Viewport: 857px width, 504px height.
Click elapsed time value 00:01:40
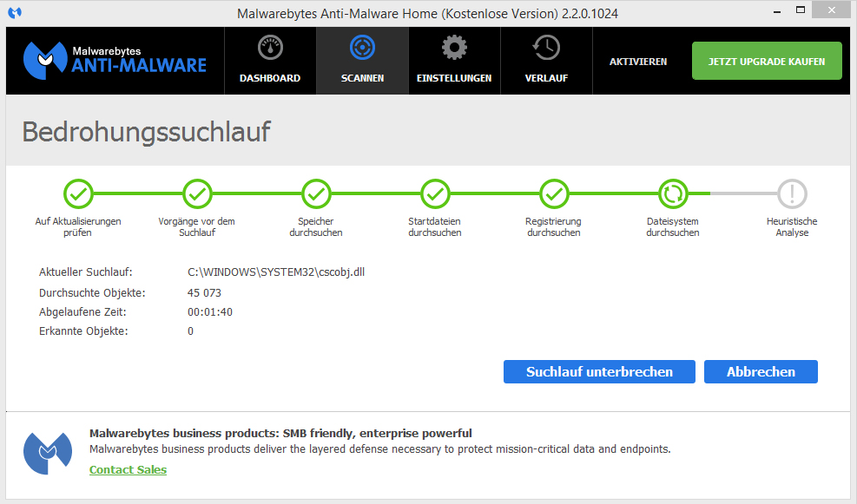point(210,311)
